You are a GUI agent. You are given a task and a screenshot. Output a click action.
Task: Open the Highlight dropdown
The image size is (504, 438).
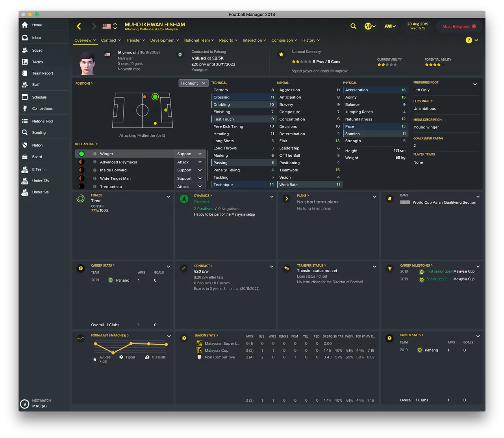[x=193, y=83]
